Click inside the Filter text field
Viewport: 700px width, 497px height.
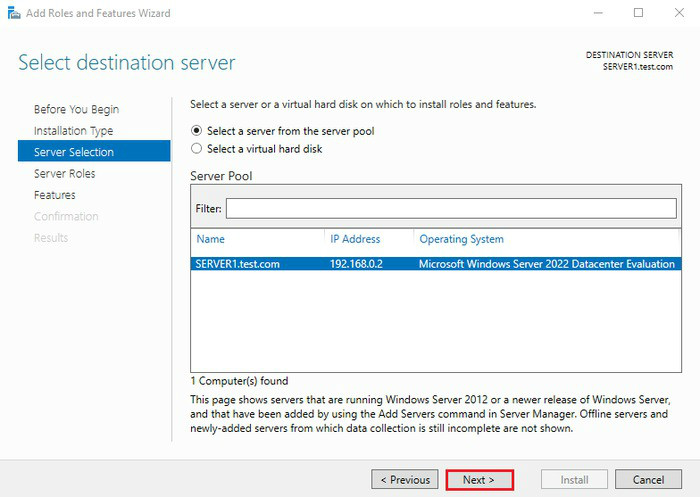pos(450,208)
